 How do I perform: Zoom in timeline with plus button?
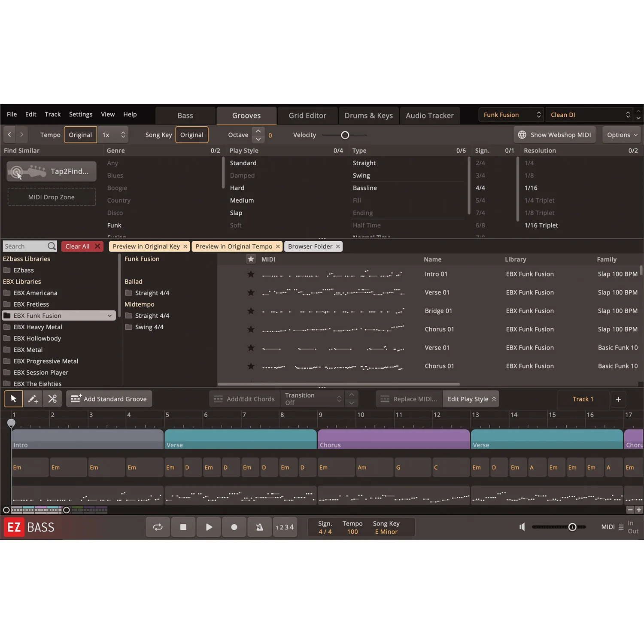(x=639, y=510)
